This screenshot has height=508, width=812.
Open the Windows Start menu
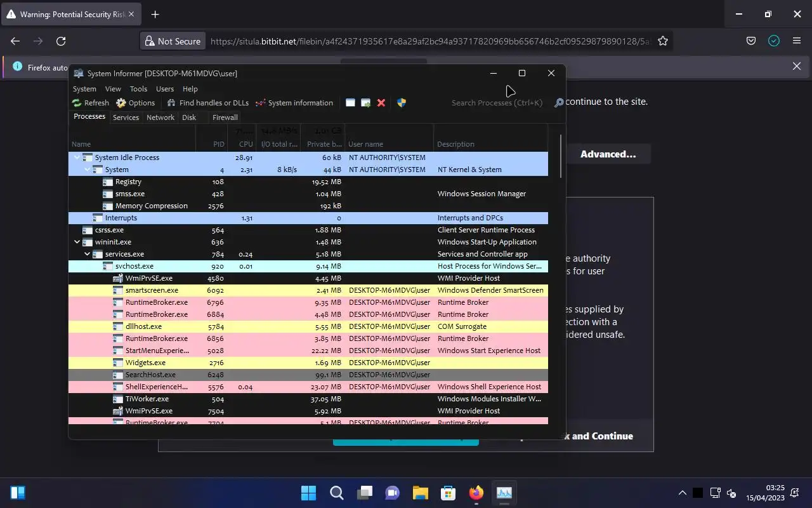tap(309, 493)
